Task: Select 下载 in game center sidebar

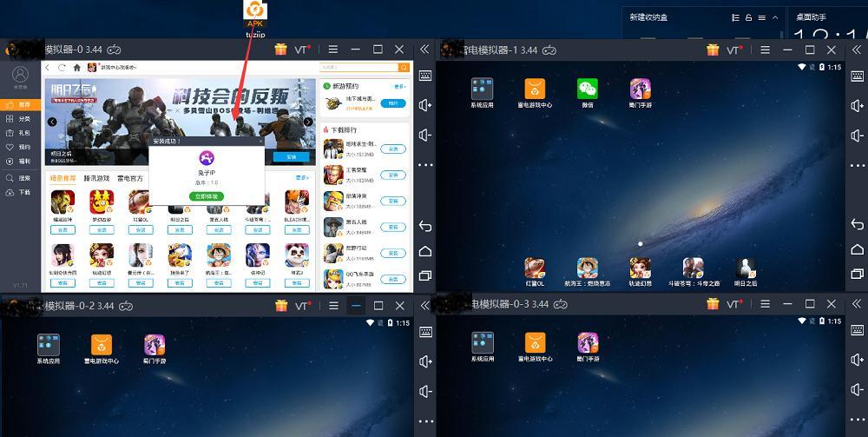Action: (x=21, y=193)
